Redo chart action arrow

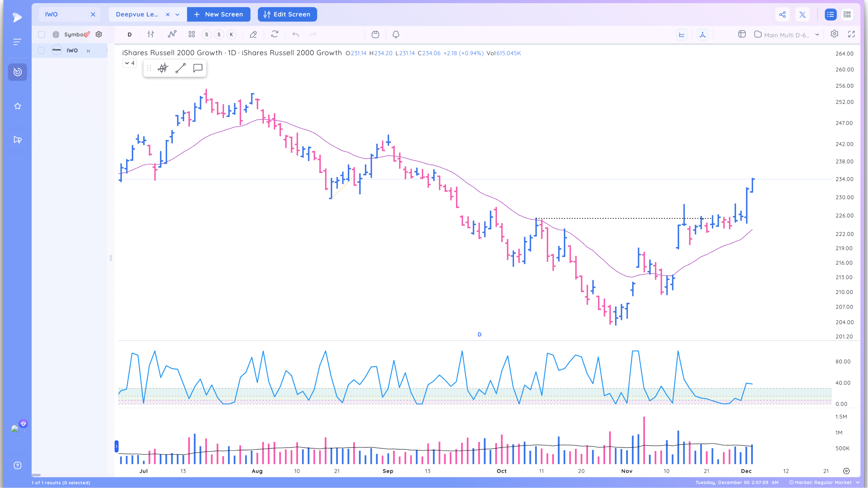click(x=313, y=34)
